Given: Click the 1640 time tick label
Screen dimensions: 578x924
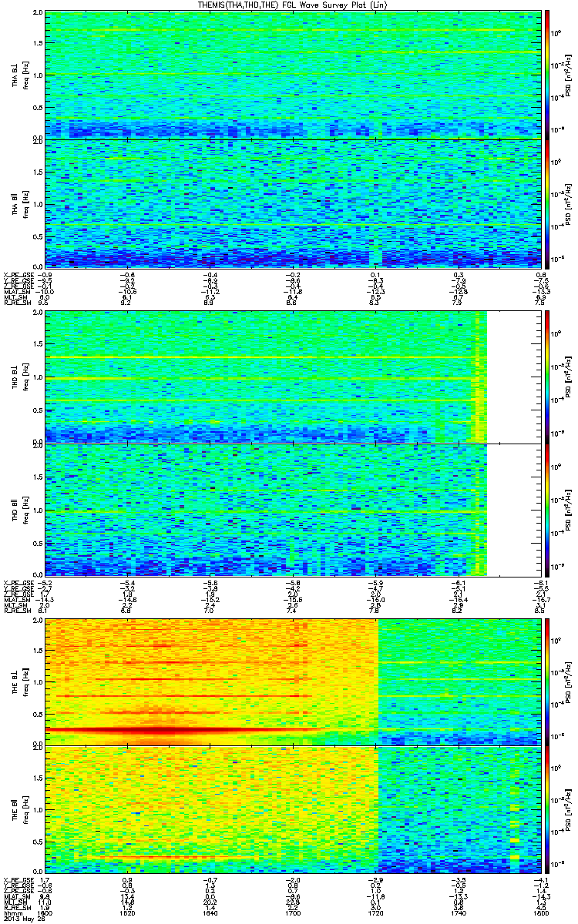Looking at the screenshot, I should [210, 912].
